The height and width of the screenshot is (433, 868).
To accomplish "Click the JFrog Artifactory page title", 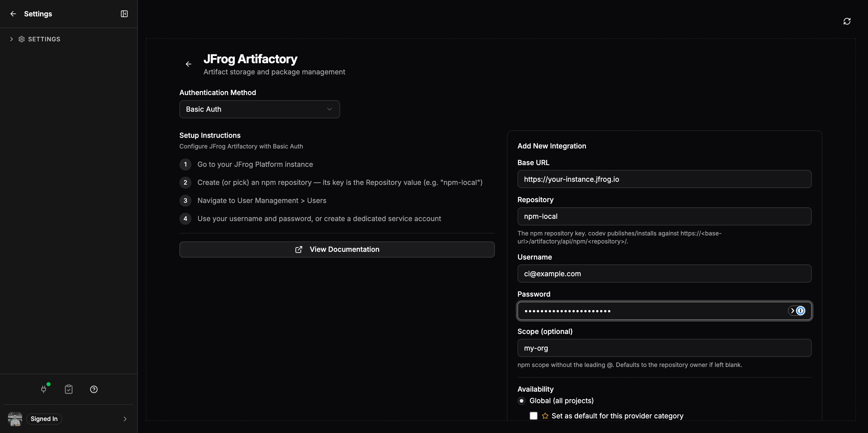I will pos(250,59).
